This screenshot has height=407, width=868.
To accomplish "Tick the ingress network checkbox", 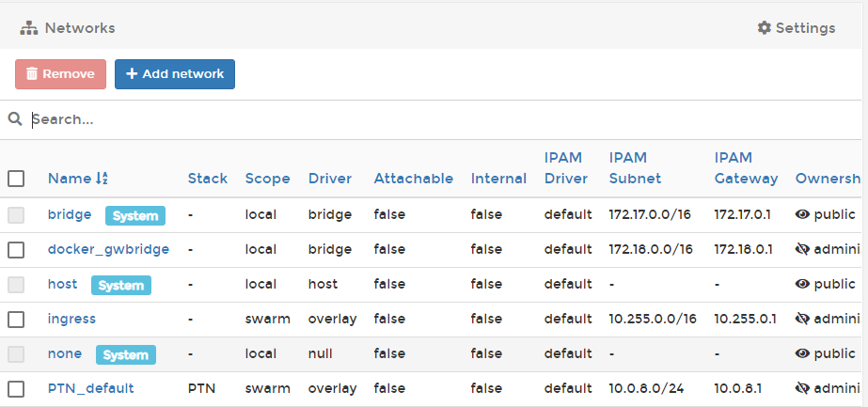I will coord(16,319).
